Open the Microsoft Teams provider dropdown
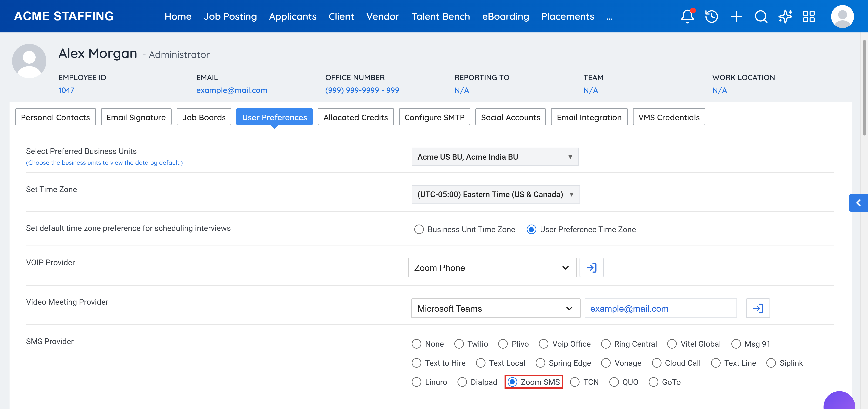The image size is (868, 409). (496, 308)
